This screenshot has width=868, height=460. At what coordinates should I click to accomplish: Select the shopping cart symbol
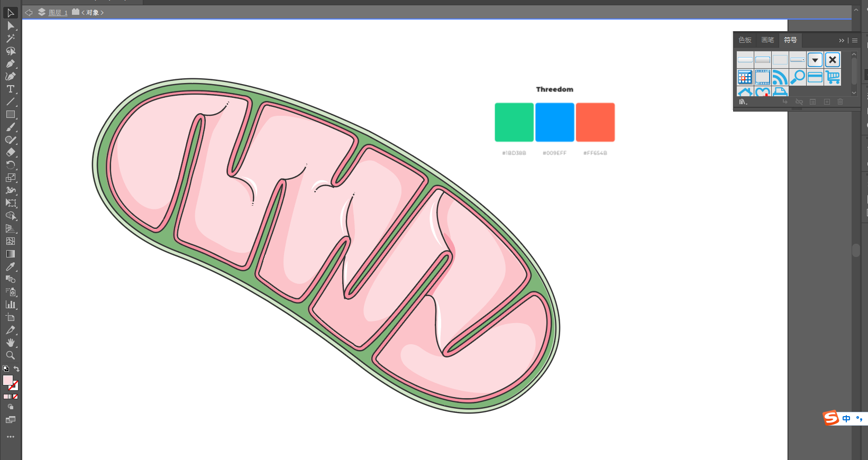coord(833,77)
